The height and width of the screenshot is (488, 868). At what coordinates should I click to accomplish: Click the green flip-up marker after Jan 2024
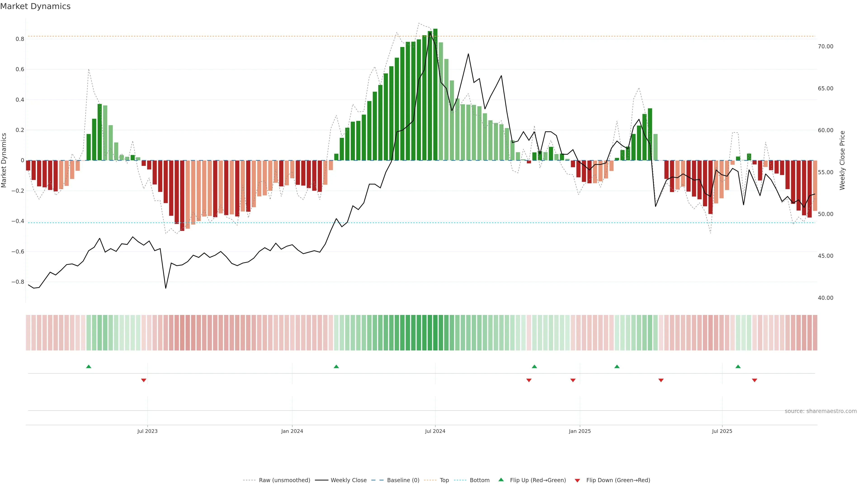coord(336,366)
